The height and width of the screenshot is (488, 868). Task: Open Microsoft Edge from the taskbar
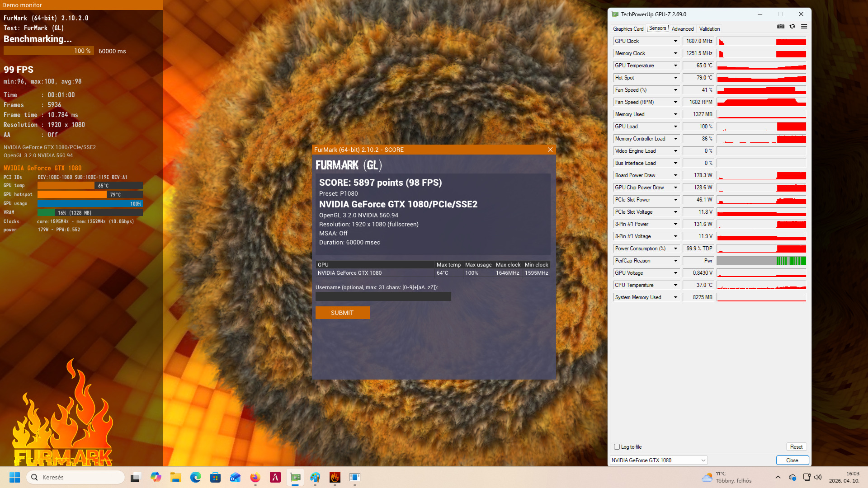tap(196, 478)
